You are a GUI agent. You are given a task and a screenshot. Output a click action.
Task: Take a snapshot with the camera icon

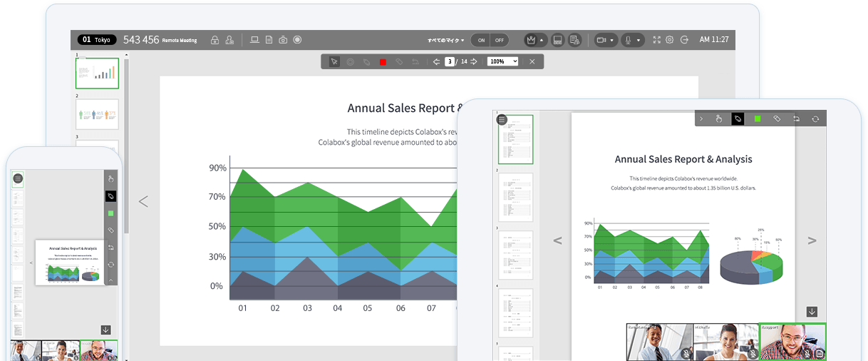pos(283,40)
